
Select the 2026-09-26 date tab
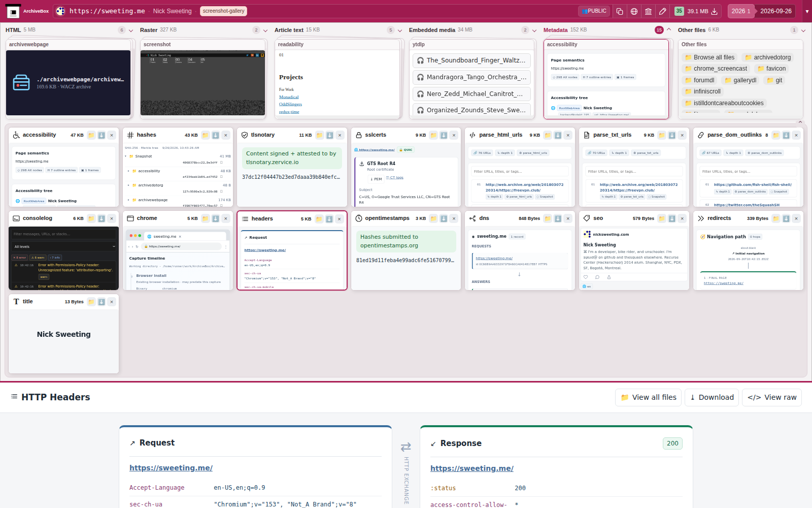click(x=776, y=11)
